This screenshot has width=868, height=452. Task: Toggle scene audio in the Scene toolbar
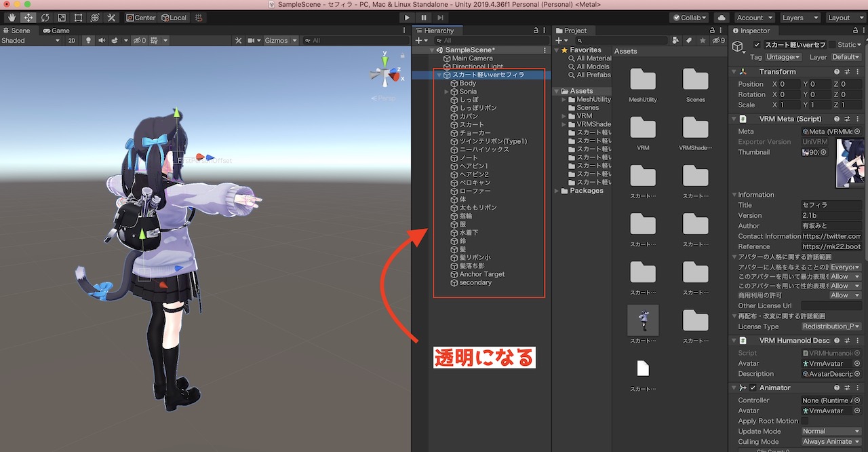pos(102,40)
